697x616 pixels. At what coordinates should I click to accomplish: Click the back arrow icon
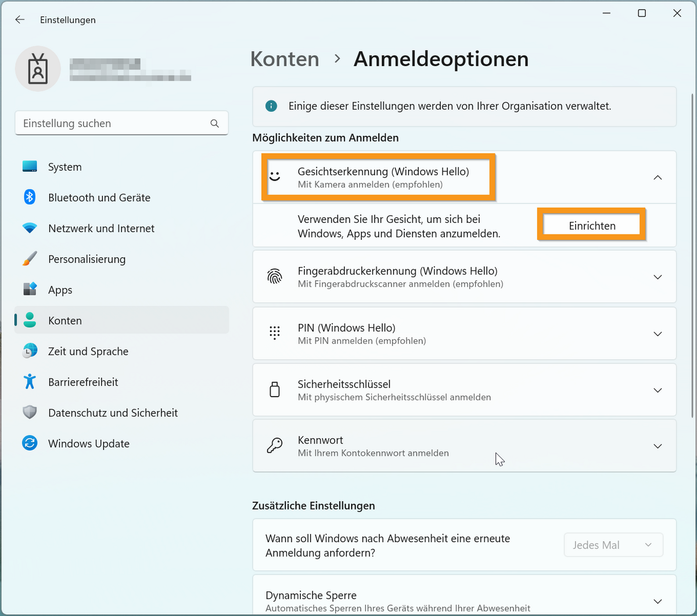click(x=20, y=20)
